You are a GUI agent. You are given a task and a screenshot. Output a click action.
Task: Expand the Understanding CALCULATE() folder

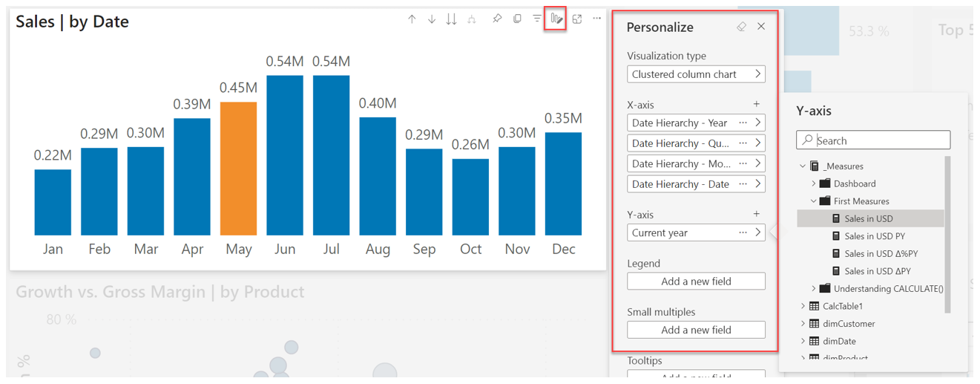coord(813,288)
